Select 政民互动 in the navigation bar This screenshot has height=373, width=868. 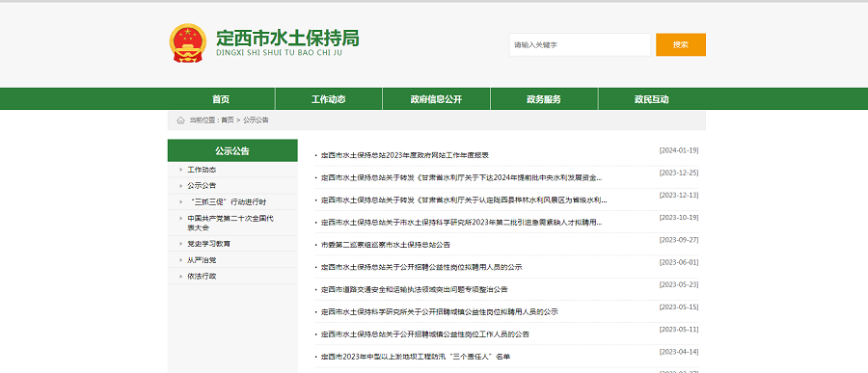(x=652, y=99)
